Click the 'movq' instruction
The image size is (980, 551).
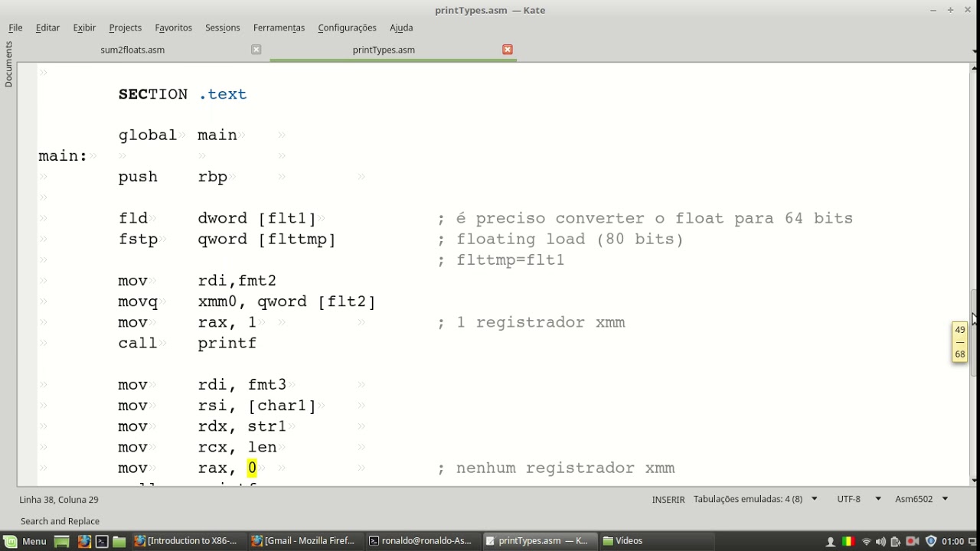click(x=138, y=302)
